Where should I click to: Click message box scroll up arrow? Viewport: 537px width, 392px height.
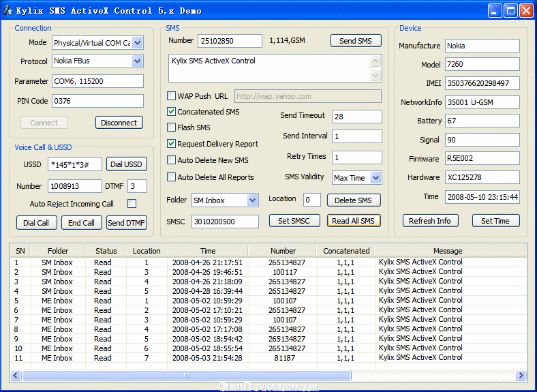pyautogui.click(x=375, y=61)
